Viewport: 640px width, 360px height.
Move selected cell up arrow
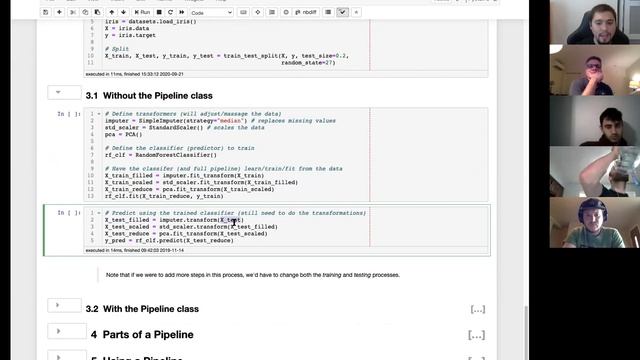point(111,12)
